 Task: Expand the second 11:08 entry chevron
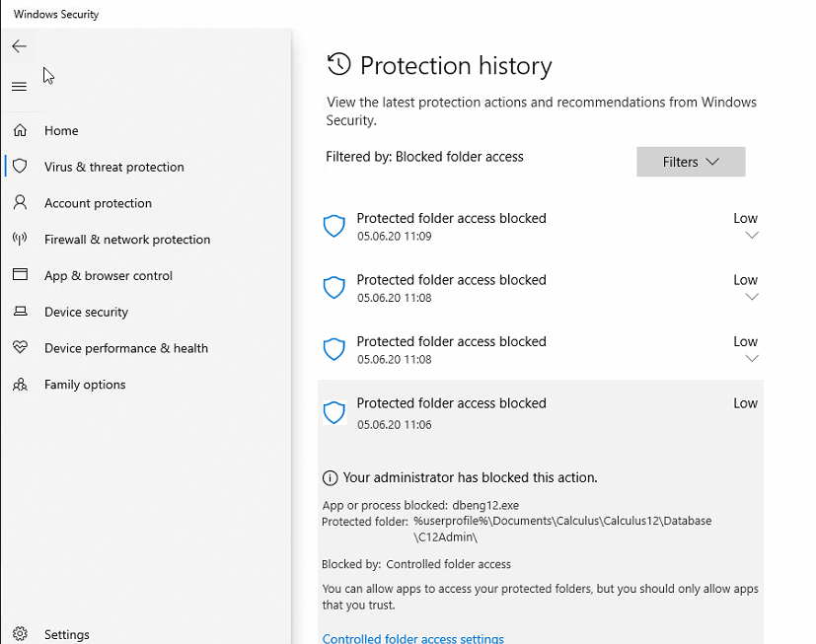click(752, 359)
